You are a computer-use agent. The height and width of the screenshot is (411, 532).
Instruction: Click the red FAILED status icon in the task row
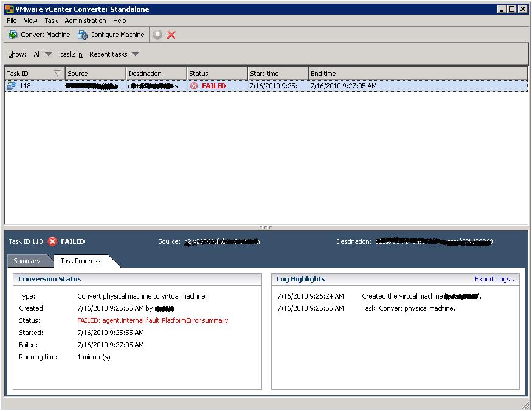(x=193, y=86)
